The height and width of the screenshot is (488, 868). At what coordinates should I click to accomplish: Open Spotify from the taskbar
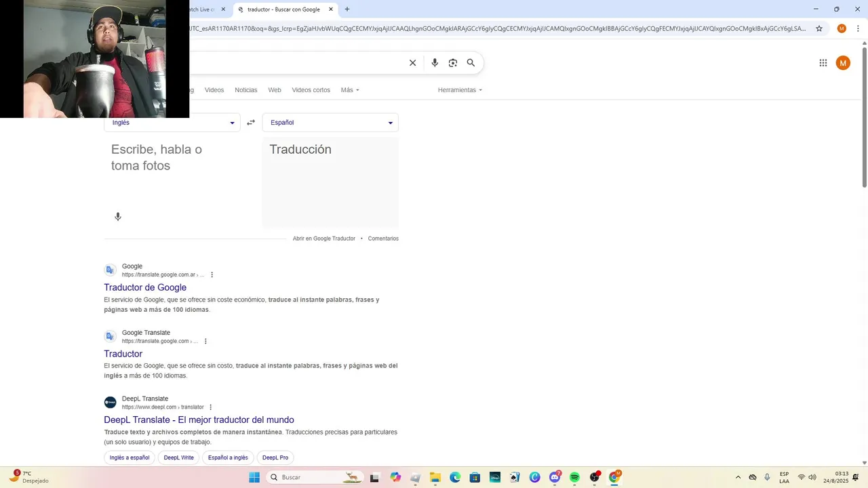point(574,477)
